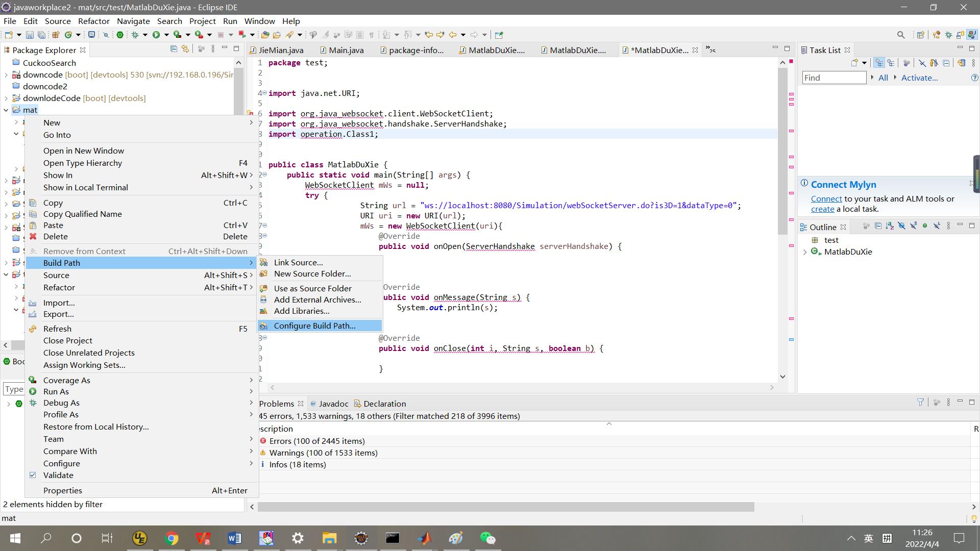Toggle Hide Fields button in Outline toolbar

901,226
